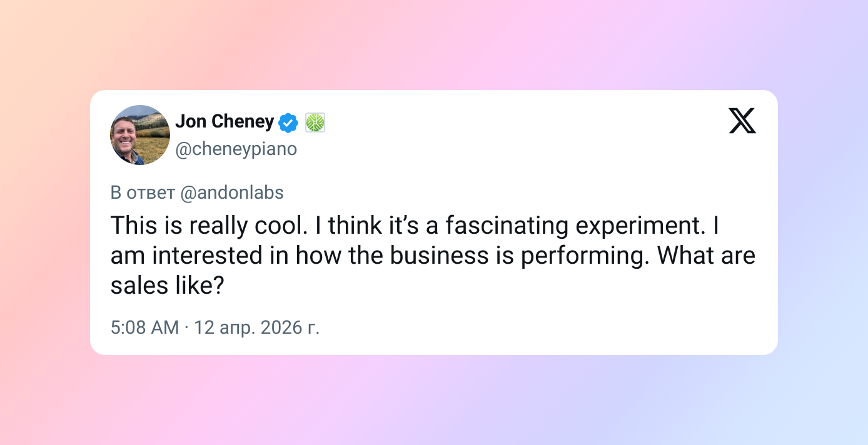Click the X logo on the card
868x445 pixels.
tap(742, 121)
